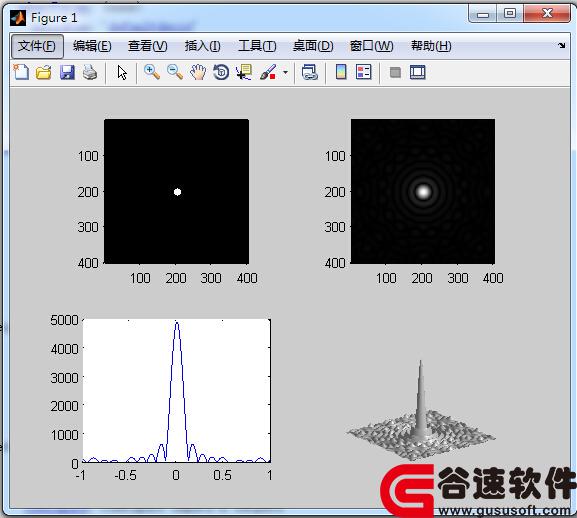Click the Link Plot icon
This screenshot has height=518, width=577.
[x=309, y=72]
